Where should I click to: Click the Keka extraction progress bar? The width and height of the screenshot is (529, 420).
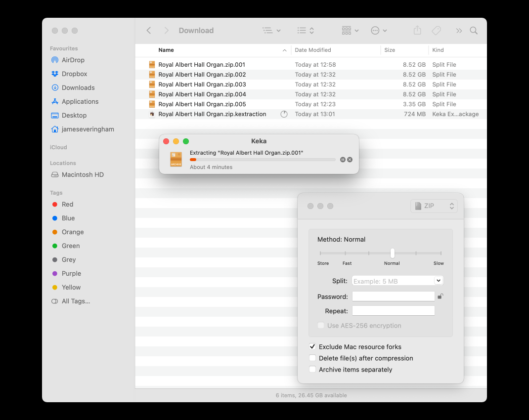coord(263,160)
